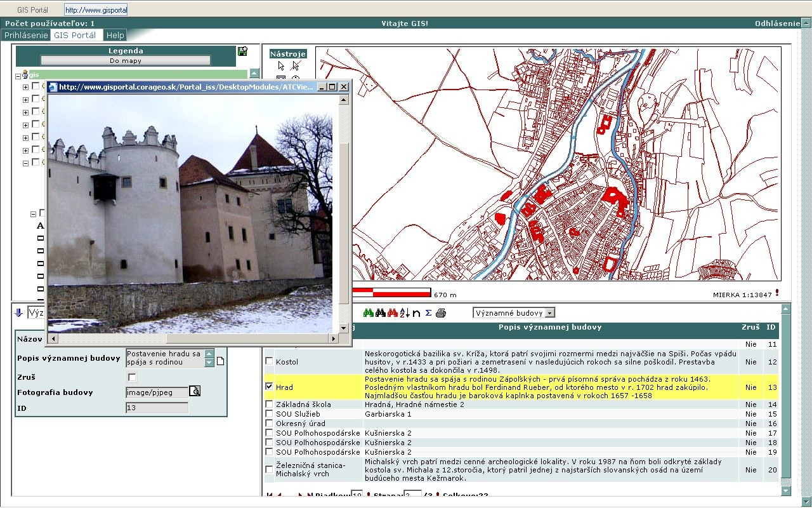Image resolution: width=812 pixels, height=508 pixels.
Task: Click the page icon in popup title bar
Action: click(53, 87)
